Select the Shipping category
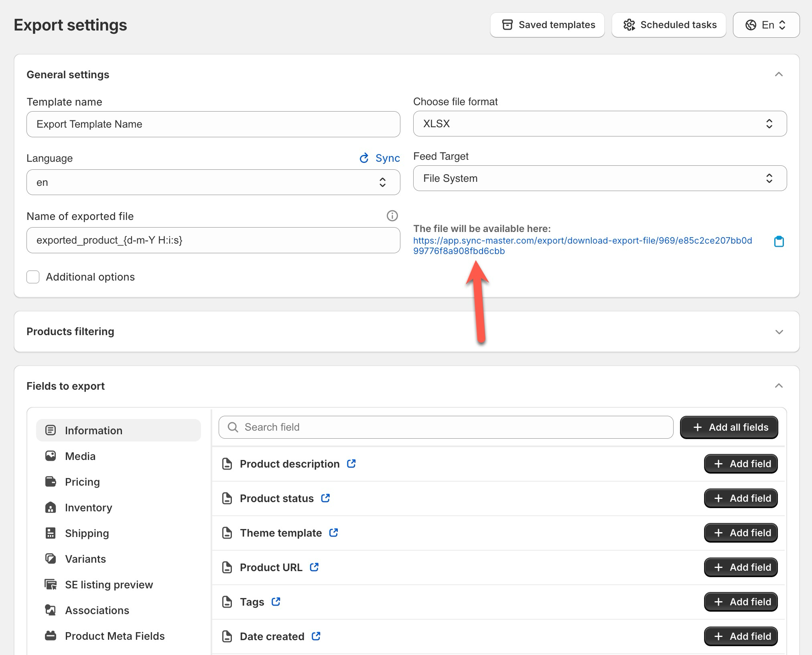 118,533
